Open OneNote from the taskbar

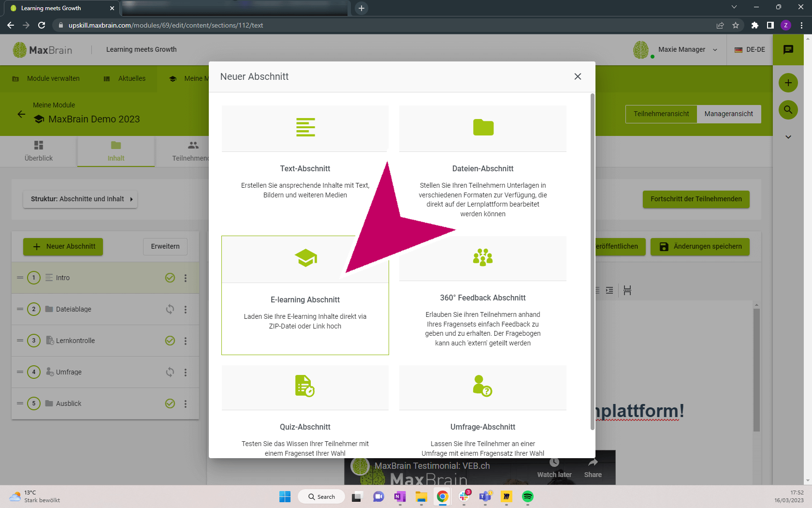pos(400,496)
